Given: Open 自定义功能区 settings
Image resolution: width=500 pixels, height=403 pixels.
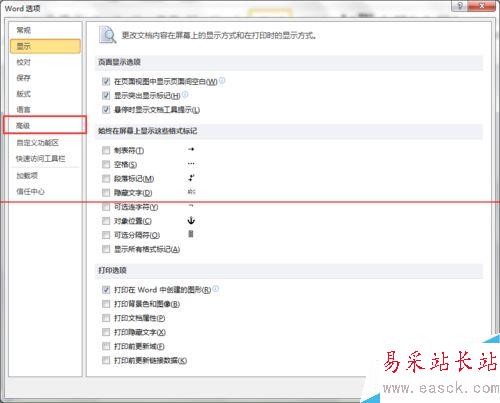Looking at the screenshot, I should click(45, 143).
